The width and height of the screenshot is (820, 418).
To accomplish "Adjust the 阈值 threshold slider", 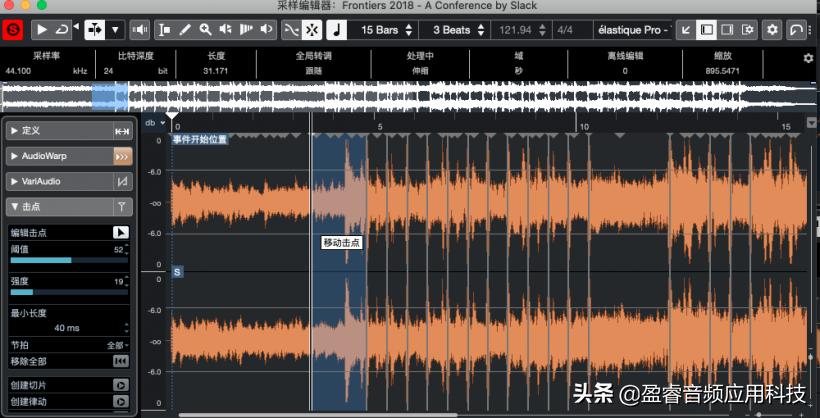I will (69, 260).
